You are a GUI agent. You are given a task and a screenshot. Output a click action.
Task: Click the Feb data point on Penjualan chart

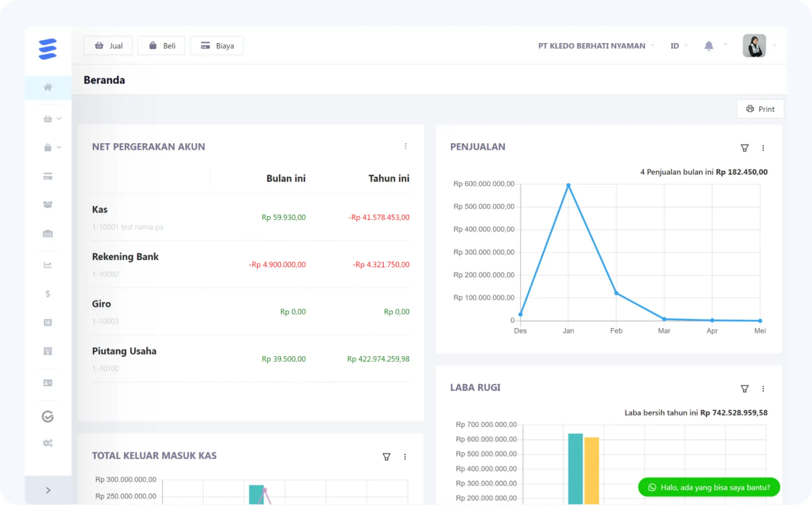tap(616, 293)
